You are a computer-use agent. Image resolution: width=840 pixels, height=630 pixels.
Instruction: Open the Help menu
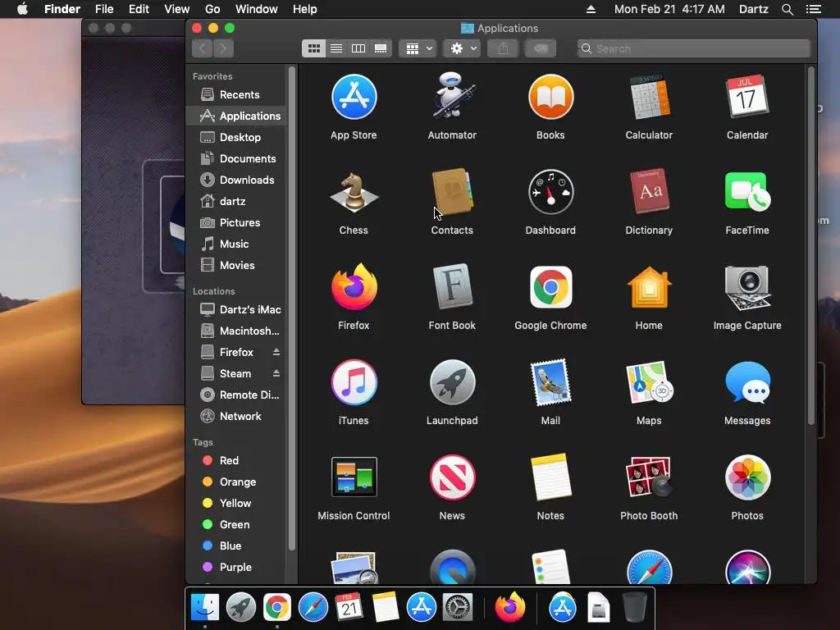(304, 9)
